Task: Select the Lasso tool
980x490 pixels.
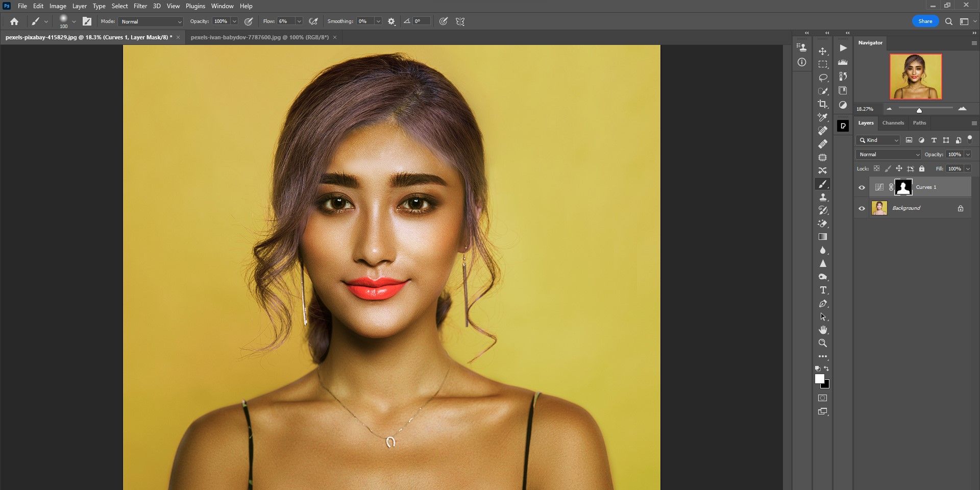Action: [823, 78]
